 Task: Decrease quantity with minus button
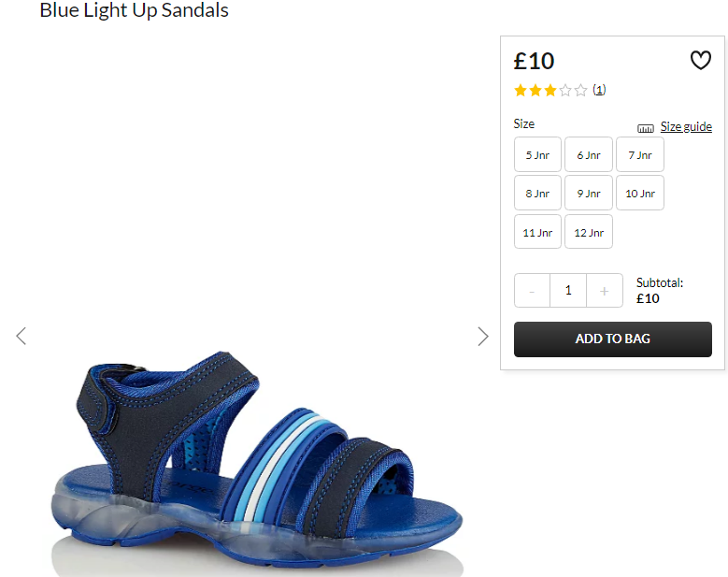(532, 291)
